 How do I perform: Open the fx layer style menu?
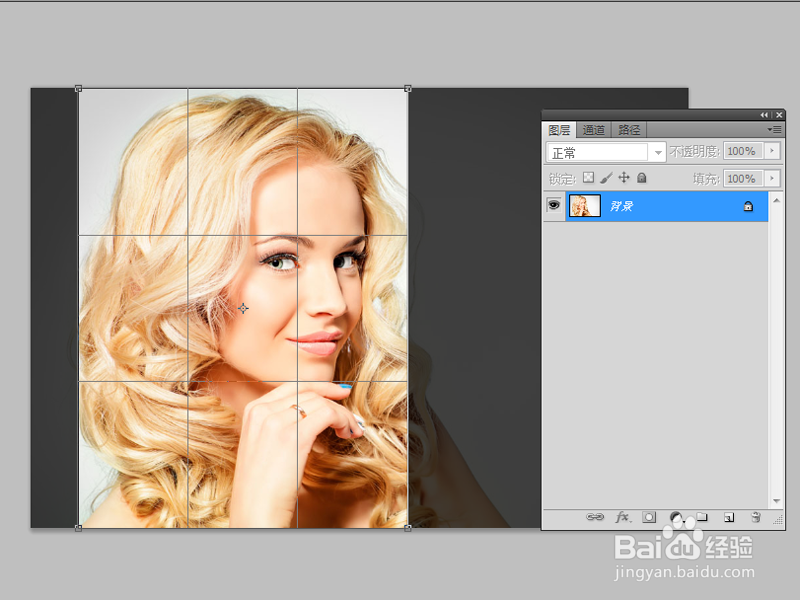(623, 517)
